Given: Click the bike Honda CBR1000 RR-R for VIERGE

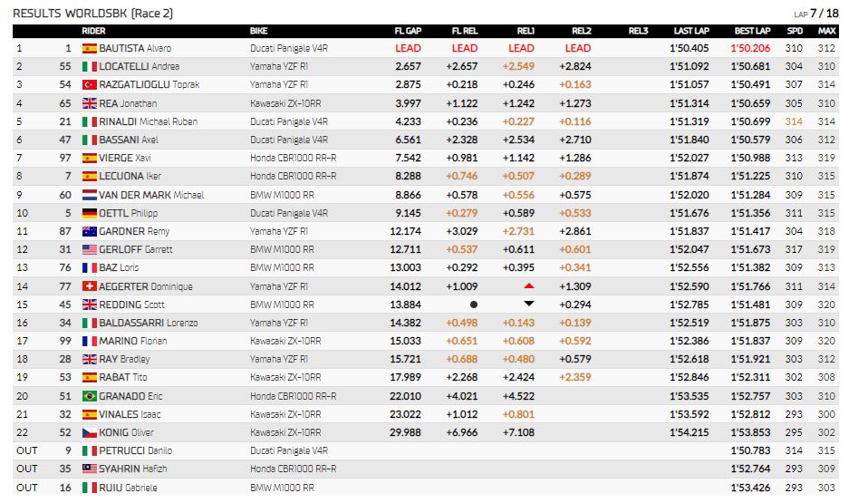Looking at the screenshot, I should (x=293, y=158).
